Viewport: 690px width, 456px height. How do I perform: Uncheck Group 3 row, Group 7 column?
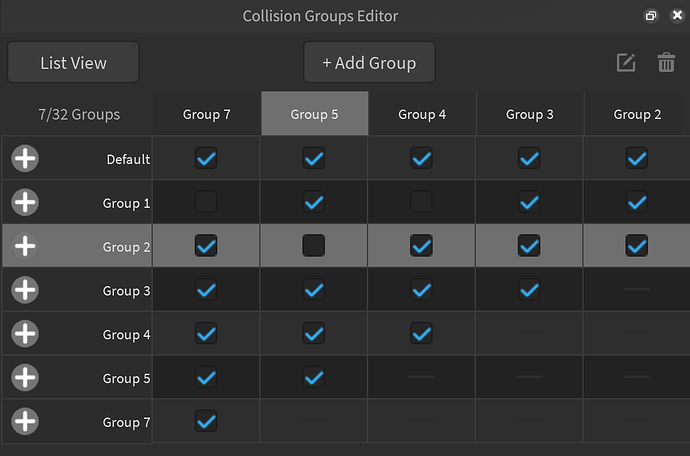coord(206,290)
